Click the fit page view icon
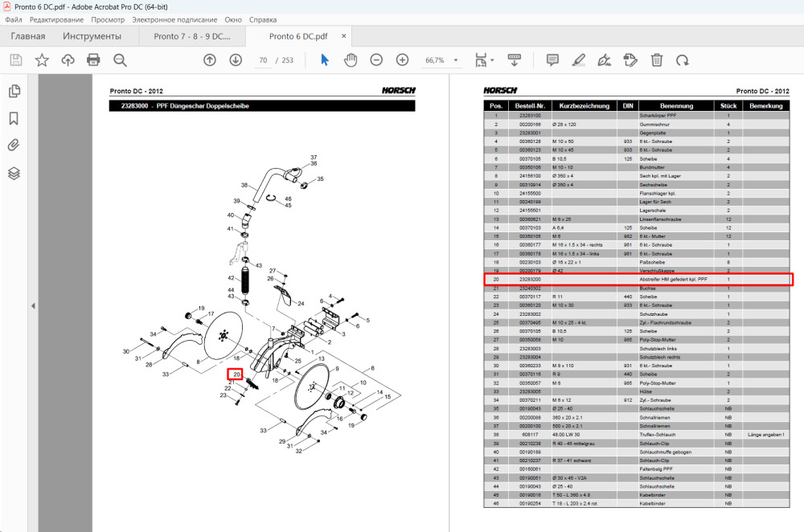 coord(481,60)
